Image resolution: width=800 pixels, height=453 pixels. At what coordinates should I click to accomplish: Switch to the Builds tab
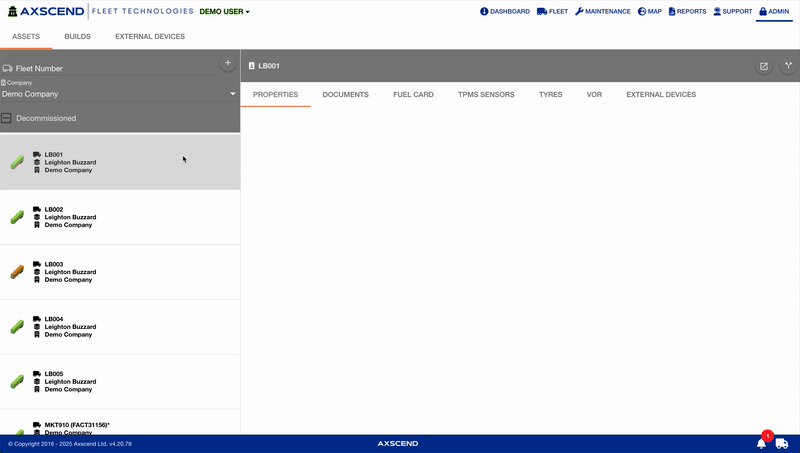tap(77, 36)
